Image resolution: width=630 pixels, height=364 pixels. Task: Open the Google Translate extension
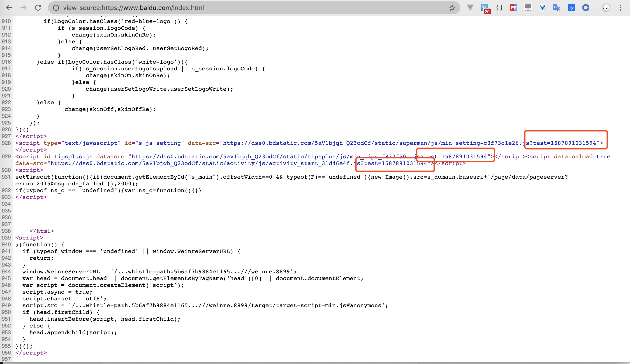point(557,8)
